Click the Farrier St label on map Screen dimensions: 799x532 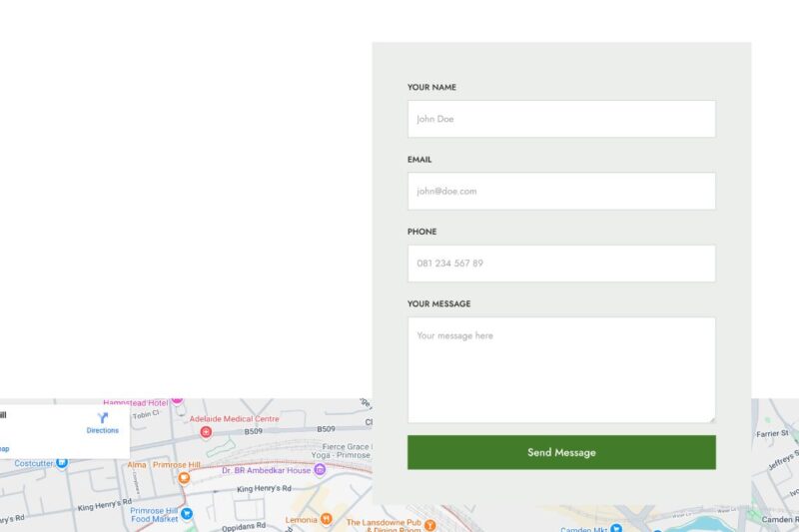coord(772,434)
